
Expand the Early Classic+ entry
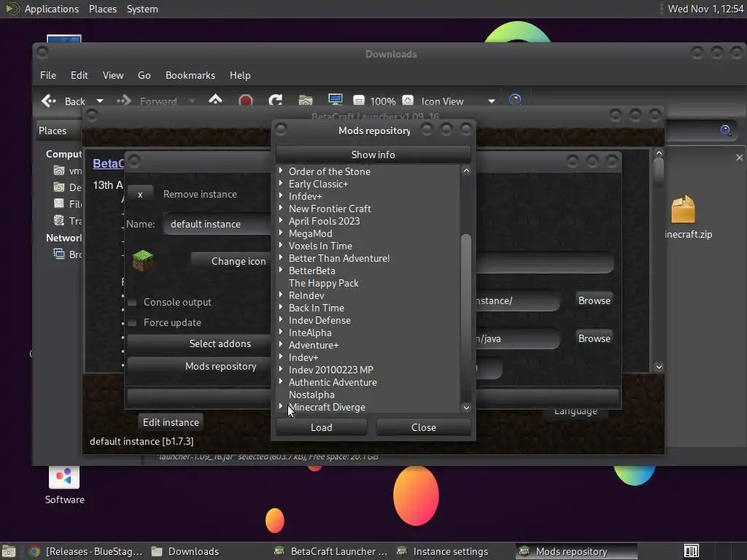(x=281, y=183)
